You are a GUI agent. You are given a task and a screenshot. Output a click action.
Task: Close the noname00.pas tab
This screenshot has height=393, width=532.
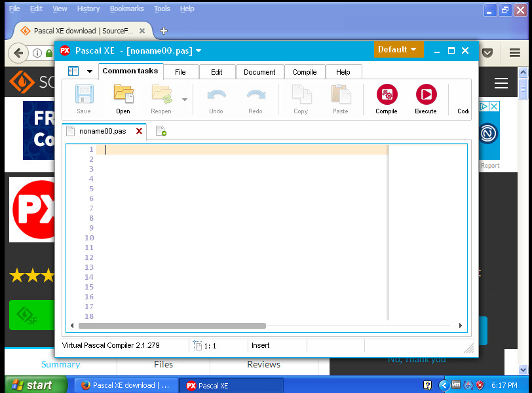(x=139, y=131)
